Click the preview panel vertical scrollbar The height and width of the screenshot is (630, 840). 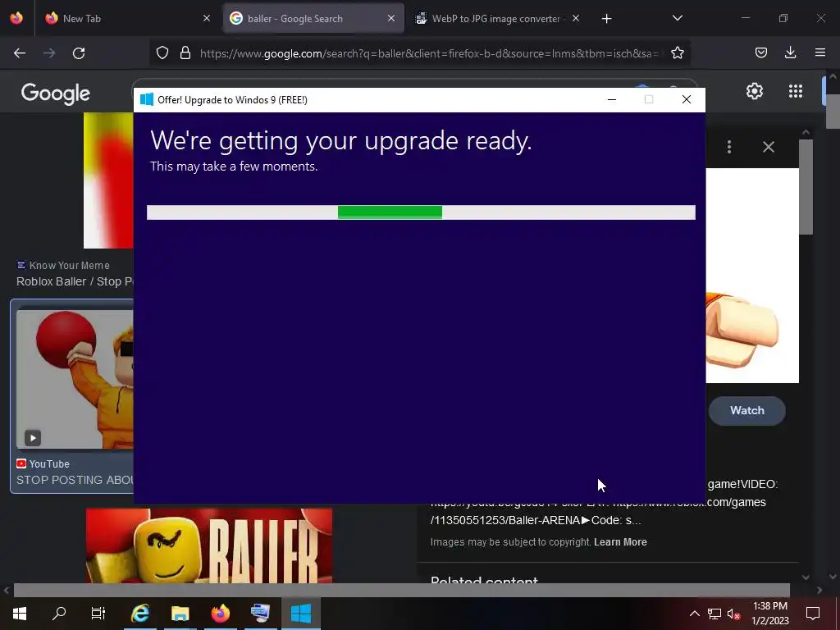click(806, 186)
